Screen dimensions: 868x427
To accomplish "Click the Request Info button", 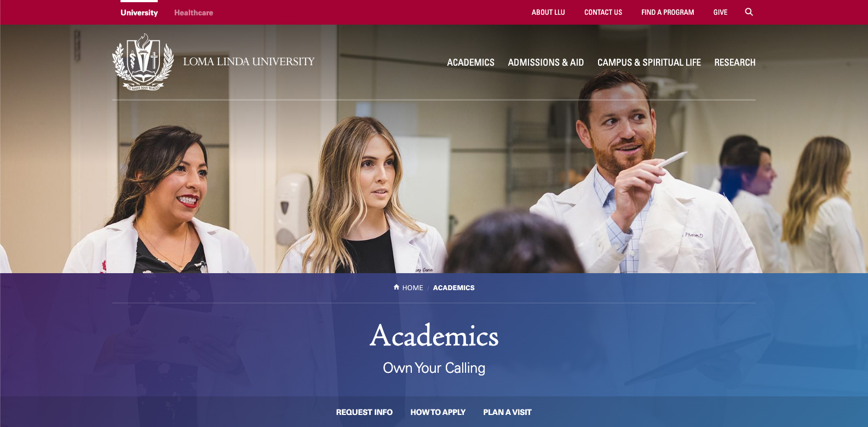I will pos(364,412).
